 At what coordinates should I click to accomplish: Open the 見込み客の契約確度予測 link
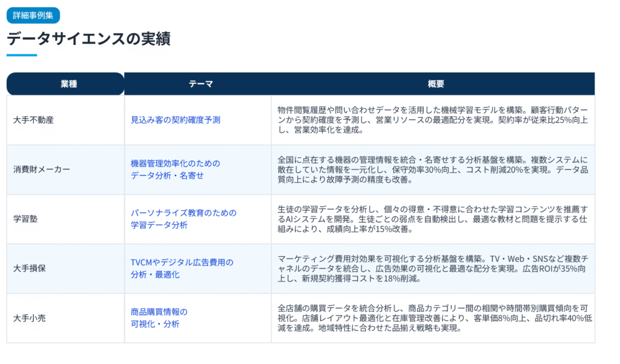(x=176, y=120)
